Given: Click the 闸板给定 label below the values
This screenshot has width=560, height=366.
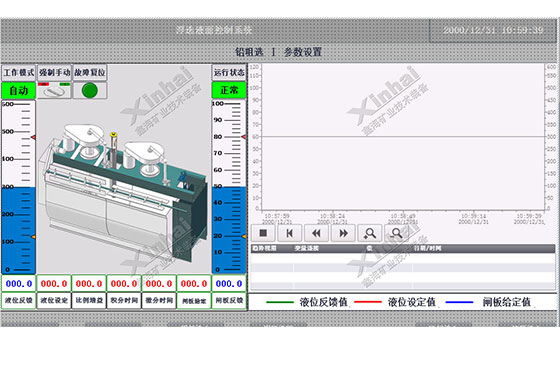Looking at the screenshot, I should pyautogui.click(x=194, y=301).
